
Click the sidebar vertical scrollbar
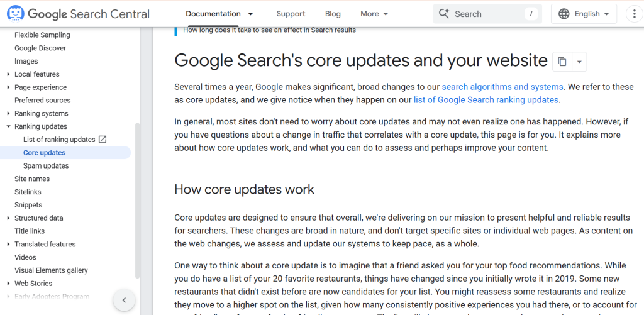(138, 189)
